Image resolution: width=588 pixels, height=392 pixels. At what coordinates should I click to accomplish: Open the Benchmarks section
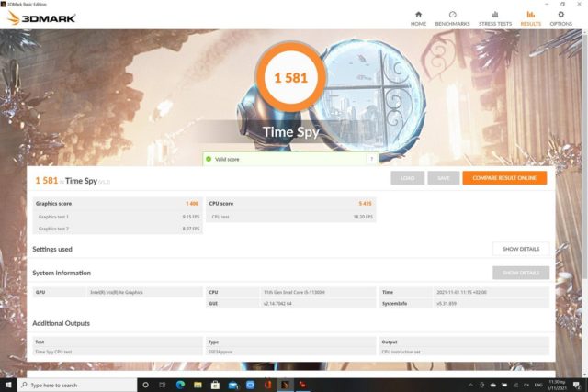point(452,18)
